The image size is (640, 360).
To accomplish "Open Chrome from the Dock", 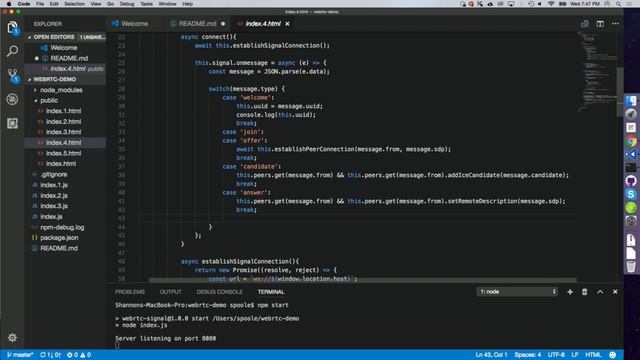I will (x=631, y=141).
